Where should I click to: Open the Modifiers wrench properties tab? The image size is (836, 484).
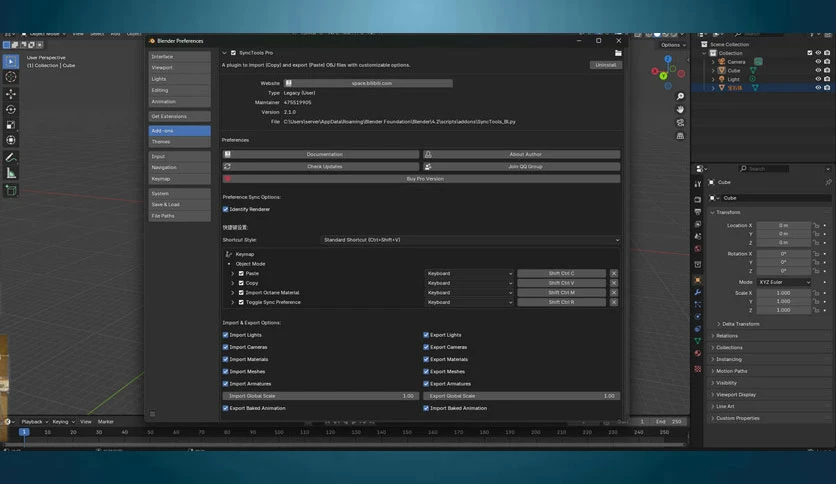pos(698,292)
